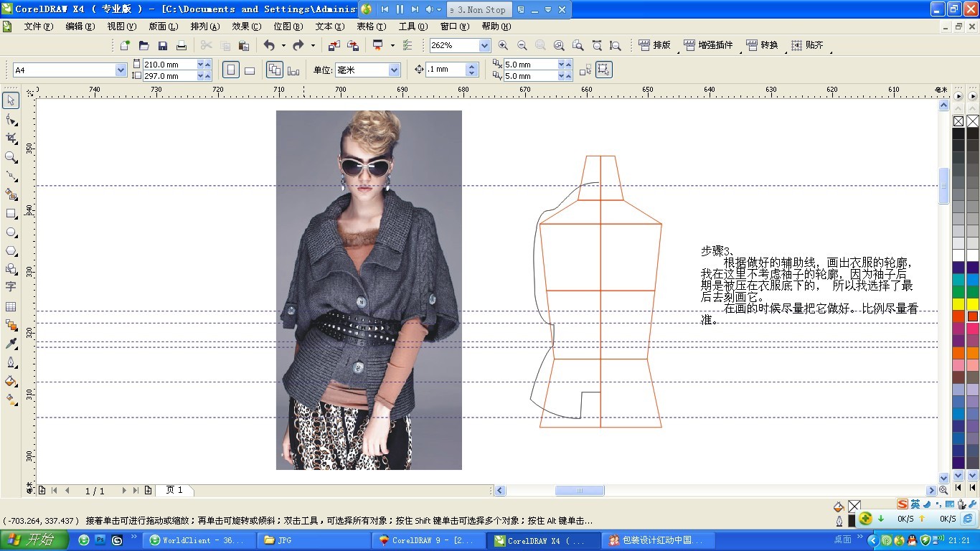Undo the last action
Image resolution: width=980 pixels, height=551 pixels.
tap(268, 45)
